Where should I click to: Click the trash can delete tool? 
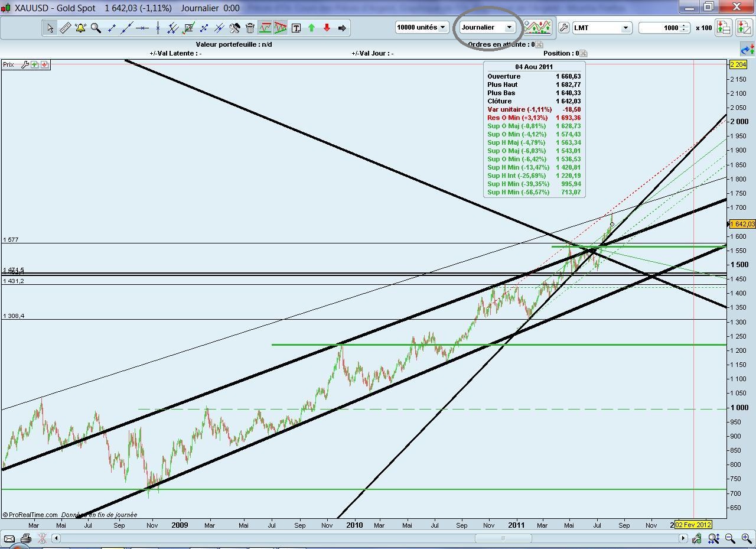tap(250, 28)
